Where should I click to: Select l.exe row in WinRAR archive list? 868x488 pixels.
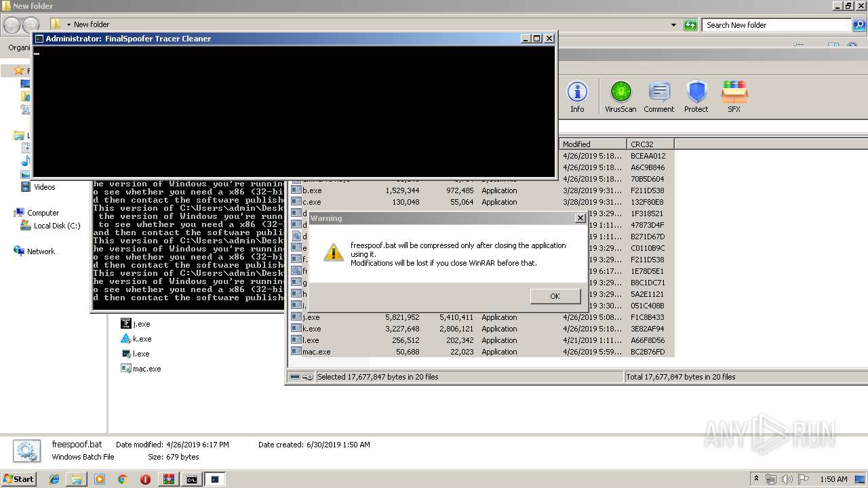[482, 340]
